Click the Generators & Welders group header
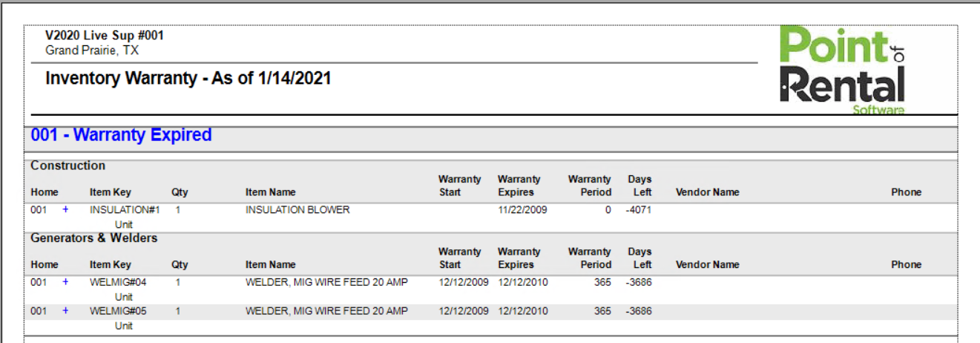980x343 pixels. click(94, 238)
